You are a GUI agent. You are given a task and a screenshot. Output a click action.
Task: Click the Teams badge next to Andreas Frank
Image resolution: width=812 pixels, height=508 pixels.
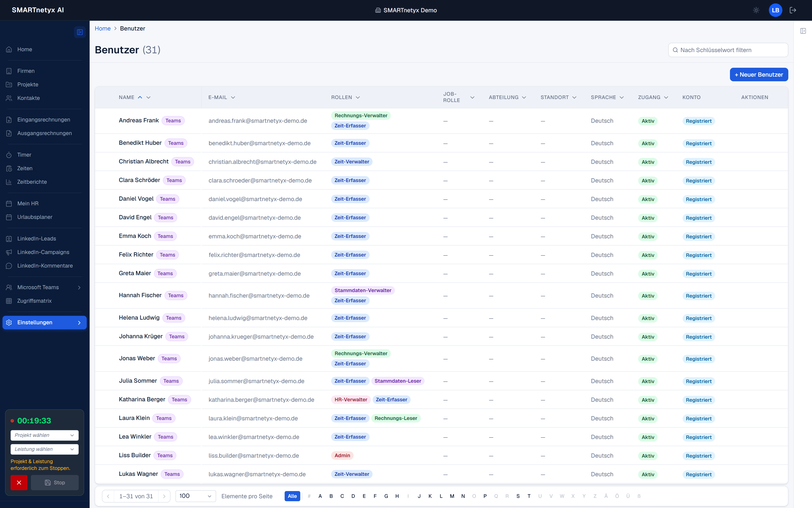(173, 121)
